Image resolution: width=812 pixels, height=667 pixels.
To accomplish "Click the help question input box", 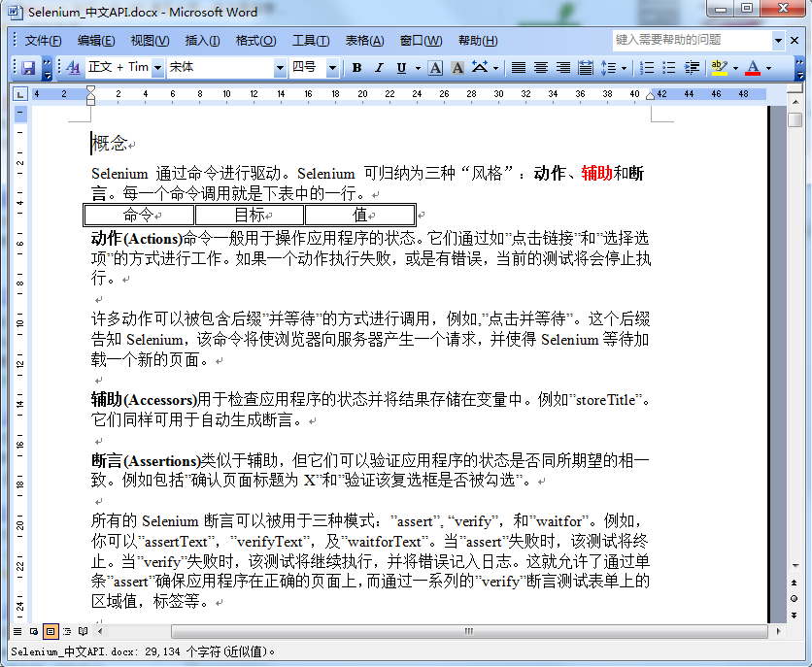I will coord(693,40).
